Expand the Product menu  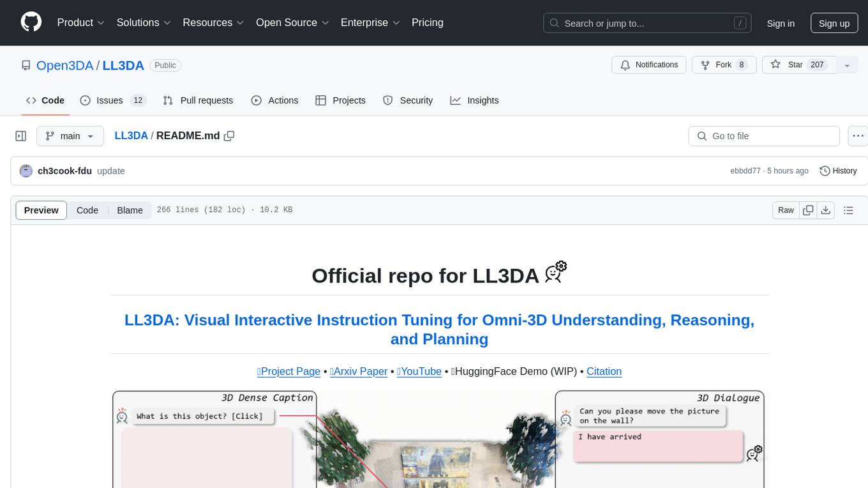[x=81, y=22]
